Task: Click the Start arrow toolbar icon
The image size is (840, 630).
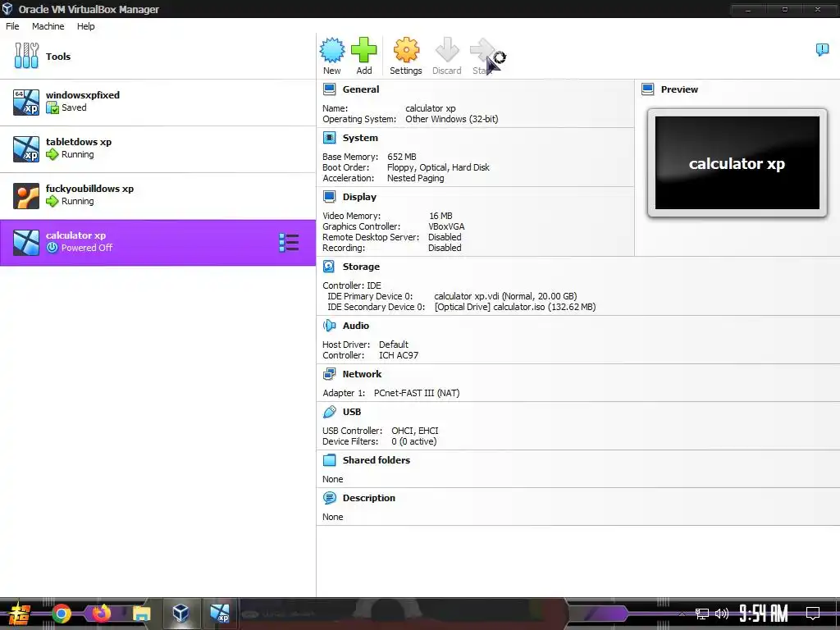Action: coord(482,50)
